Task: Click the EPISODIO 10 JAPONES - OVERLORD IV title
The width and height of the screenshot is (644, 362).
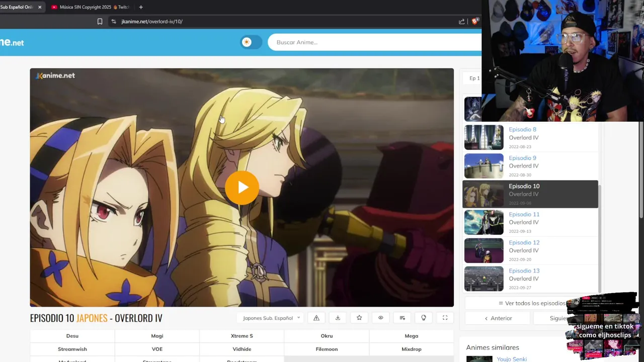Action: (96, 318)
